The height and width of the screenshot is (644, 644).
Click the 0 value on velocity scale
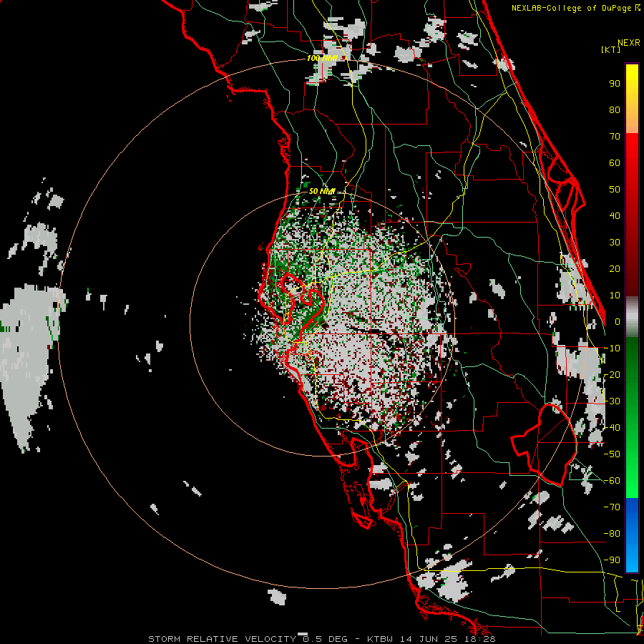[x=618, y=322]
